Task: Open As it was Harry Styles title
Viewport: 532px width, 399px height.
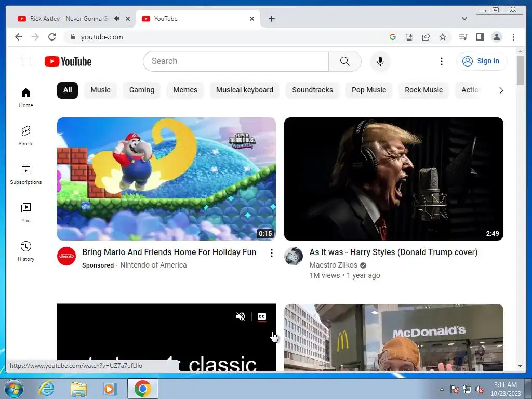Action: click(394, 252)
